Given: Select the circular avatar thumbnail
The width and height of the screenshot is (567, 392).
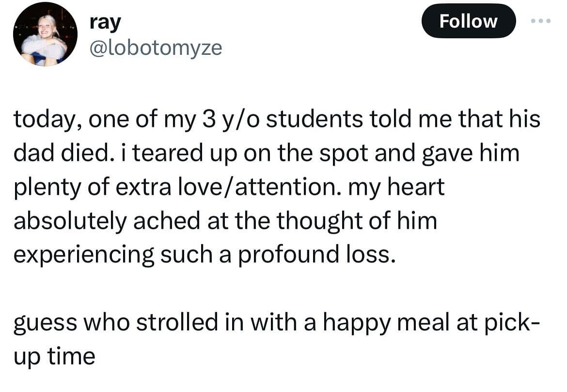Looking at the screenshot, I should tap(46, 33).
